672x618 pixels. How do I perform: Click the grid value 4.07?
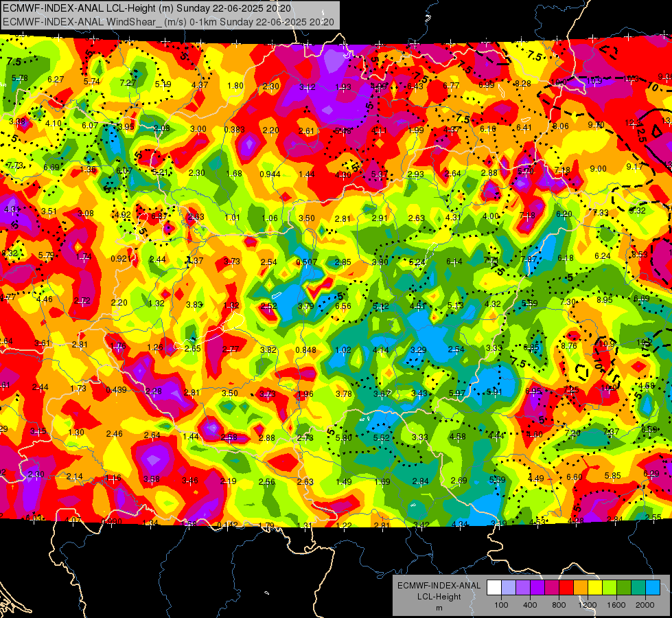[73, 520]
